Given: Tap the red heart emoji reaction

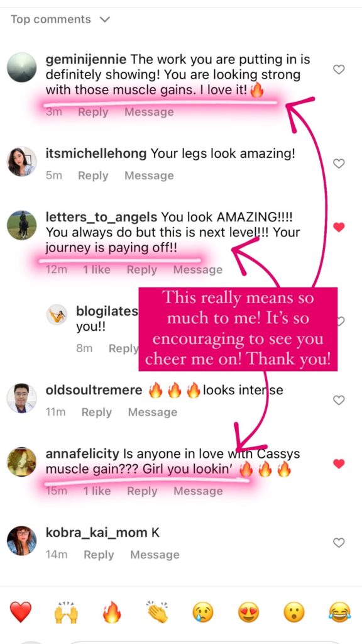Looking at the screenshot, I should pyautogui.click(x=21, y=613).
